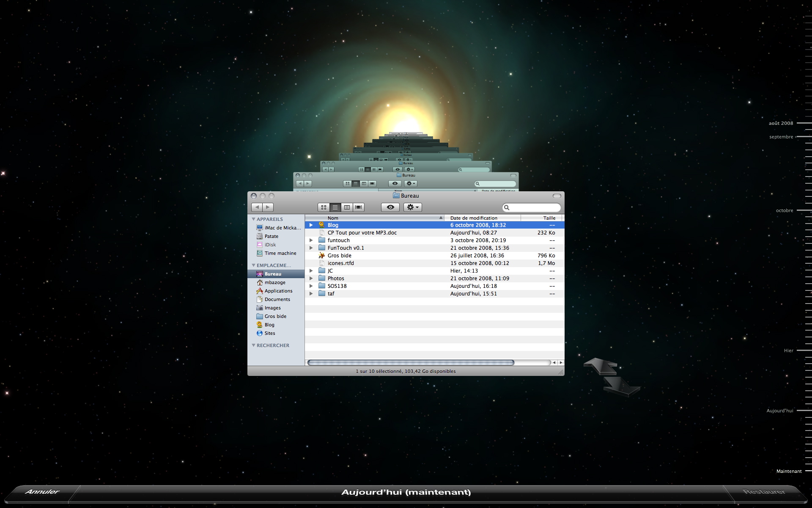Select Time machine drive in sidebar
The width and height of the screenshot is (812, 508).
(276, 253)
